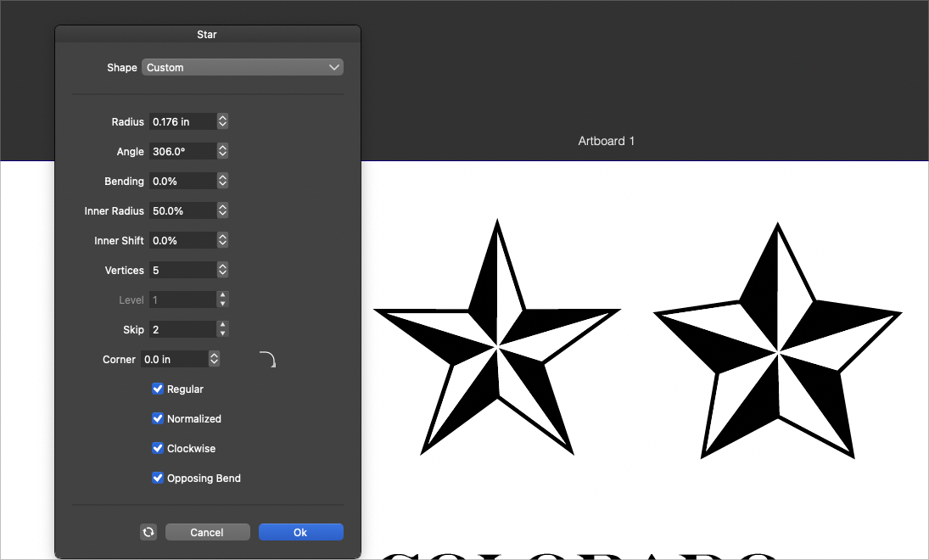
Task: Open the Corner value dropdown arrows
Action: point(214,360)
